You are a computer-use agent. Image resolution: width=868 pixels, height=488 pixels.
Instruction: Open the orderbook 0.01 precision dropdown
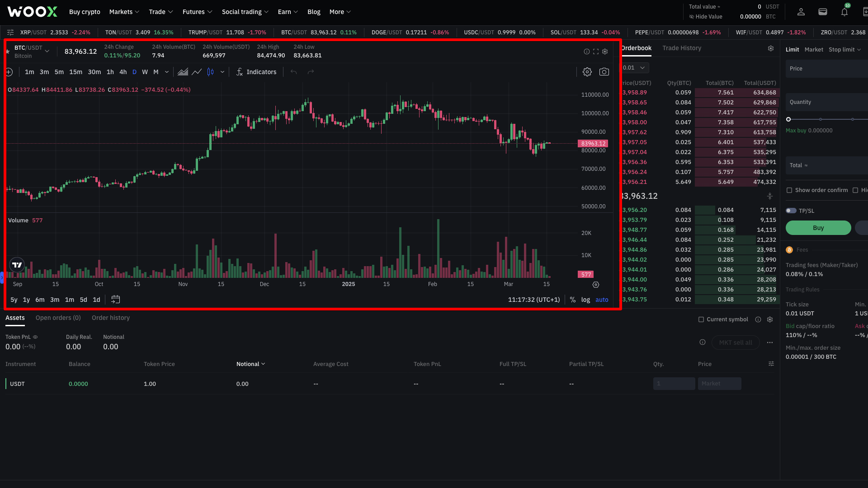click(634, 67)
